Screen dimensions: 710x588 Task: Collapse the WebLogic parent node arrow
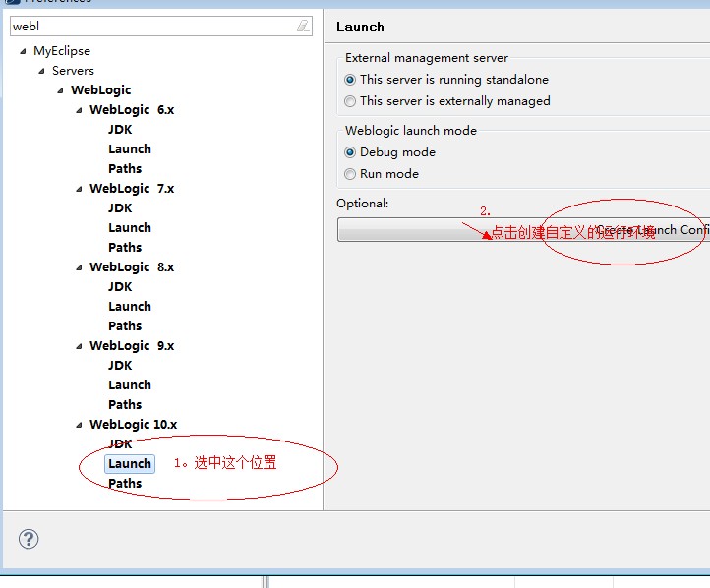pyautogui.click(x=60, y=90)
